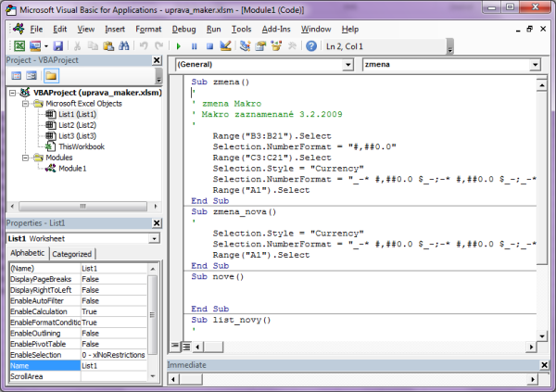Screen dimensions: 556x392
Task: Open the View menu
Action: tap(86, 29)
